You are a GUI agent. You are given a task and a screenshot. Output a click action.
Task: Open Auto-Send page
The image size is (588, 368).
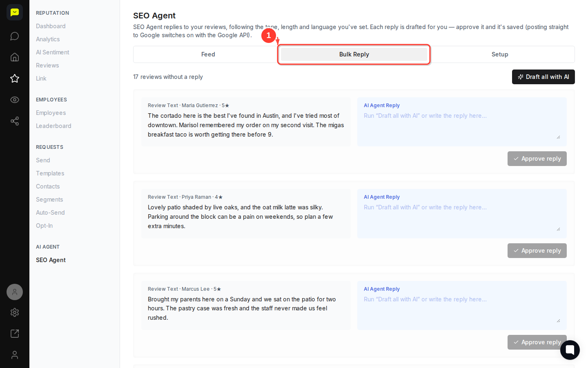(50, 213)
